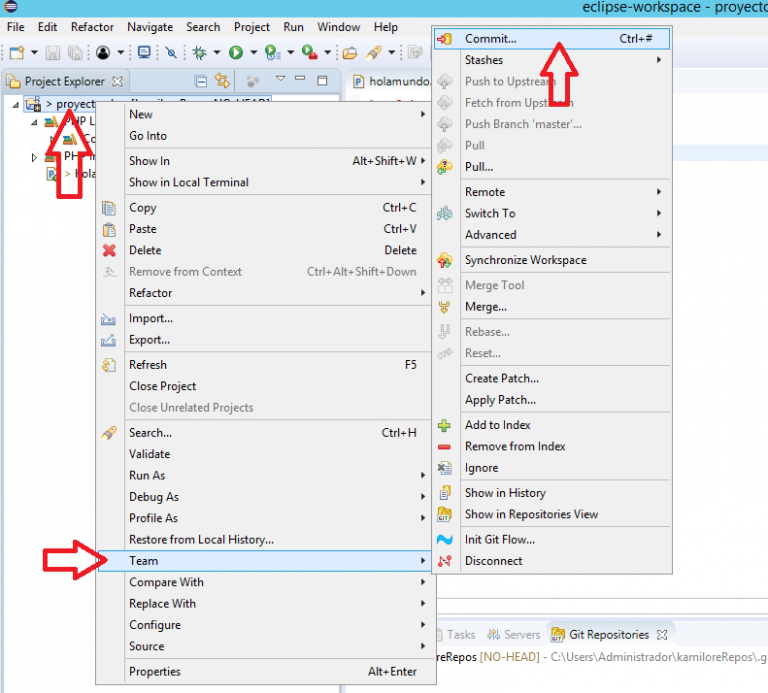Close the Project Explorer view tab

[x=117, y=81]
